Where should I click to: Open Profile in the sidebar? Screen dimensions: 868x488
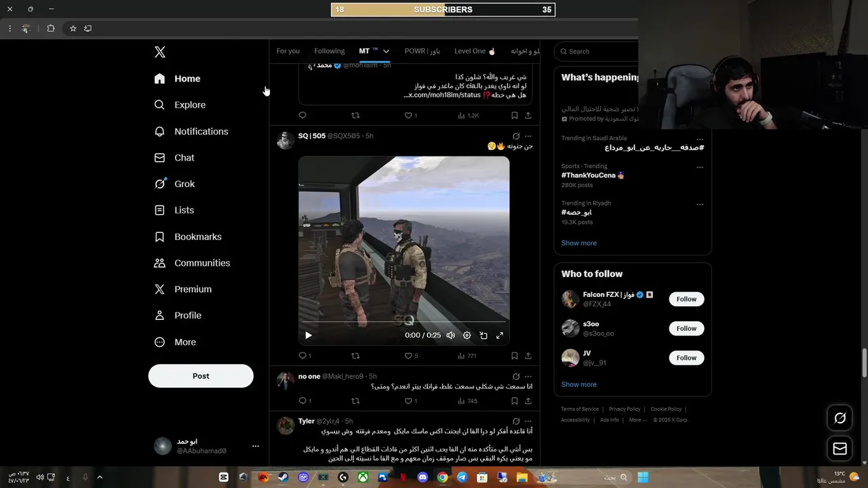click(x=178, y=315)
